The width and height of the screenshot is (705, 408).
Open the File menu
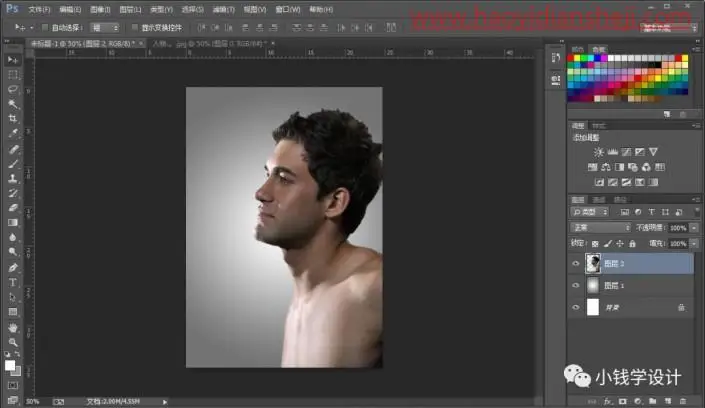point(39,9)
